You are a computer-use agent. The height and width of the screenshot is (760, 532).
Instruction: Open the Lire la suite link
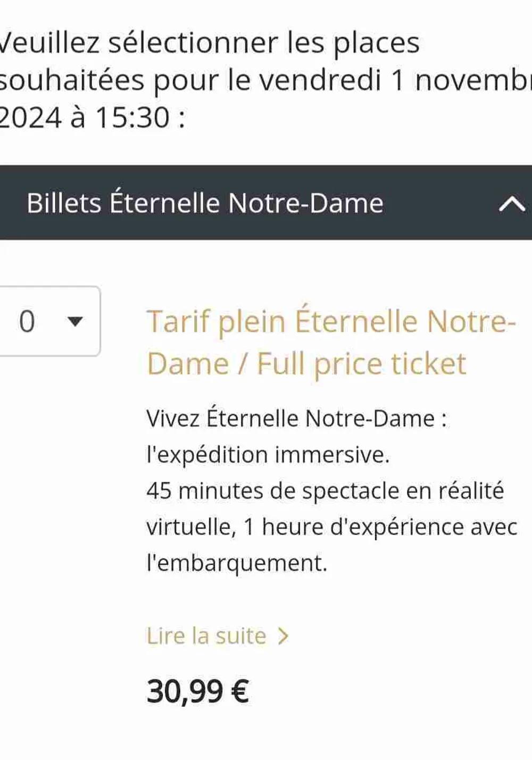coord(206,636)
